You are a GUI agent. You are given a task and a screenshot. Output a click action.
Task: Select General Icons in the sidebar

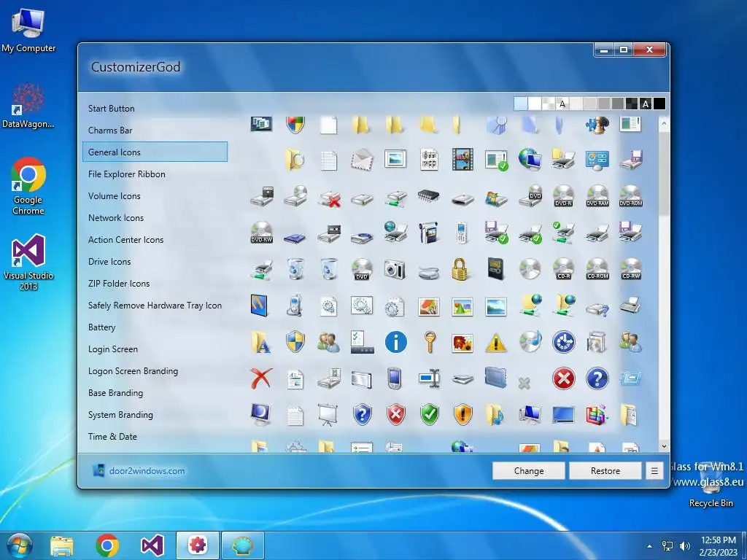155,152
